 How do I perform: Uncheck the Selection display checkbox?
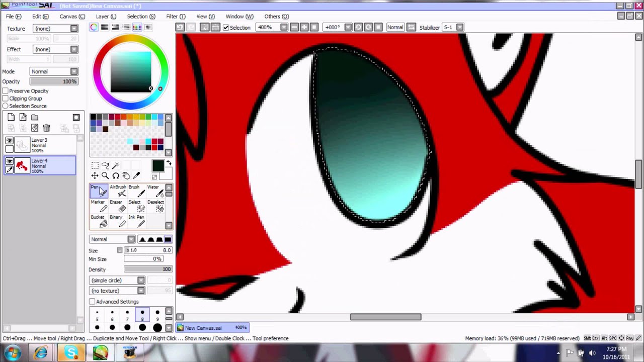pos(226,28)
